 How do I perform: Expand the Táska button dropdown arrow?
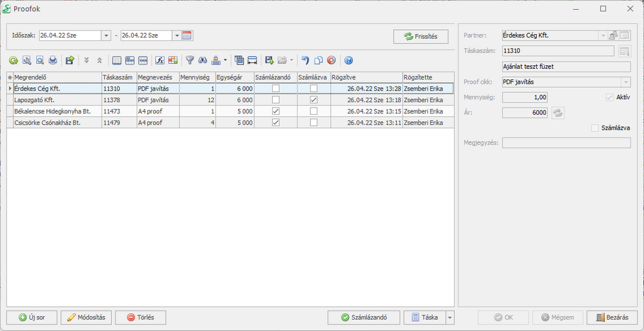[x=449, y=318]
